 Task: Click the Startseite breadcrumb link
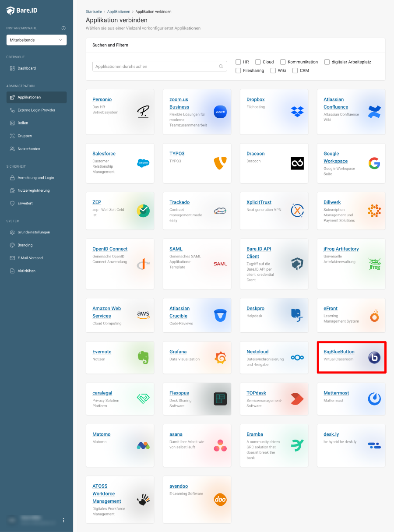coord(94,11)
